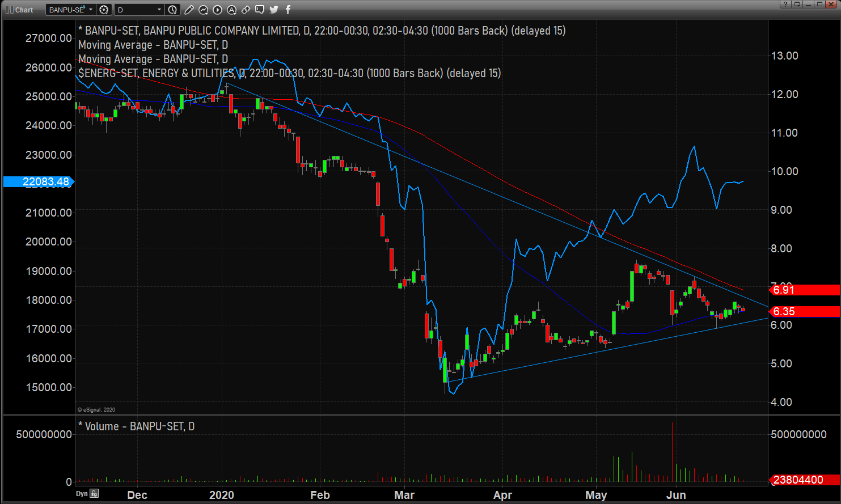Open the circled A icon menu

point(231,10)
